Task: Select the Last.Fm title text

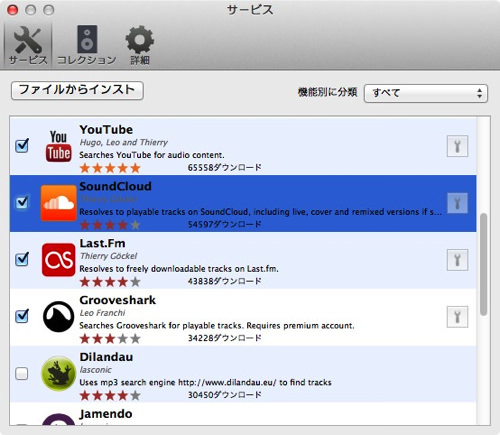Action: coord(102,243)
